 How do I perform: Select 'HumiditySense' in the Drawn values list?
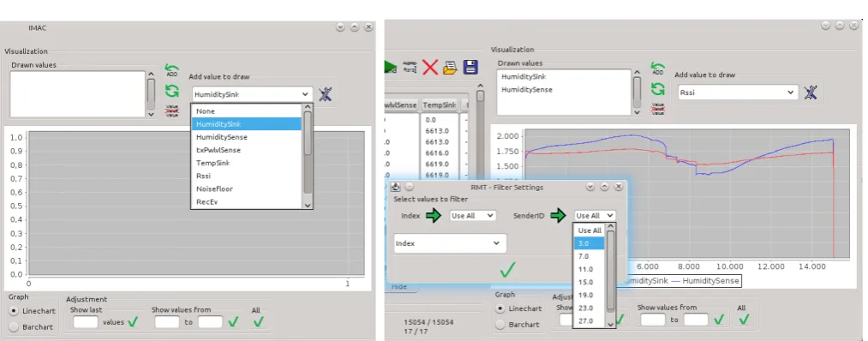(526, 90)
